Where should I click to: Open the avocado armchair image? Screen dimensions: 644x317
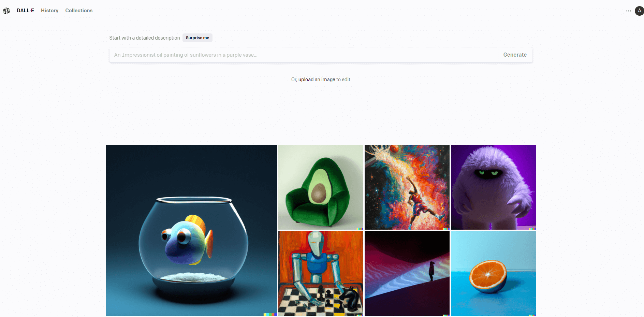[321, 187]
